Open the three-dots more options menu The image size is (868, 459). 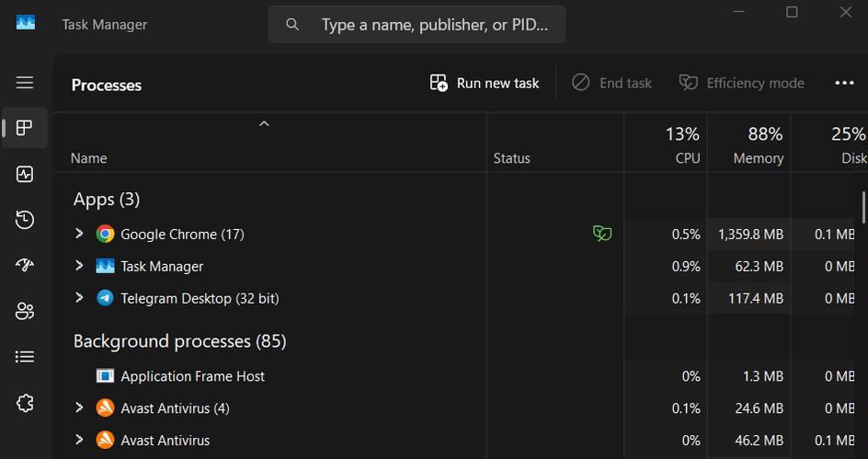[844, 83]
